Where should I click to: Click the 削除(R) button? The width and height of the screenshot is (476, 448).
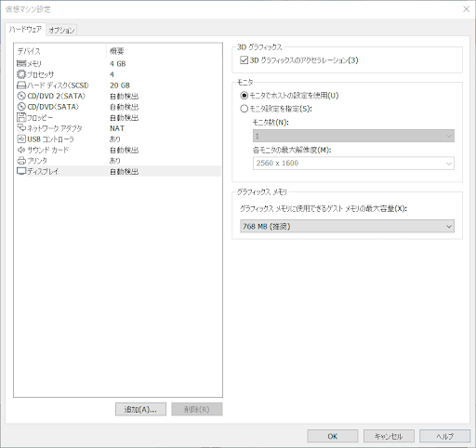[x=197, y=409]
